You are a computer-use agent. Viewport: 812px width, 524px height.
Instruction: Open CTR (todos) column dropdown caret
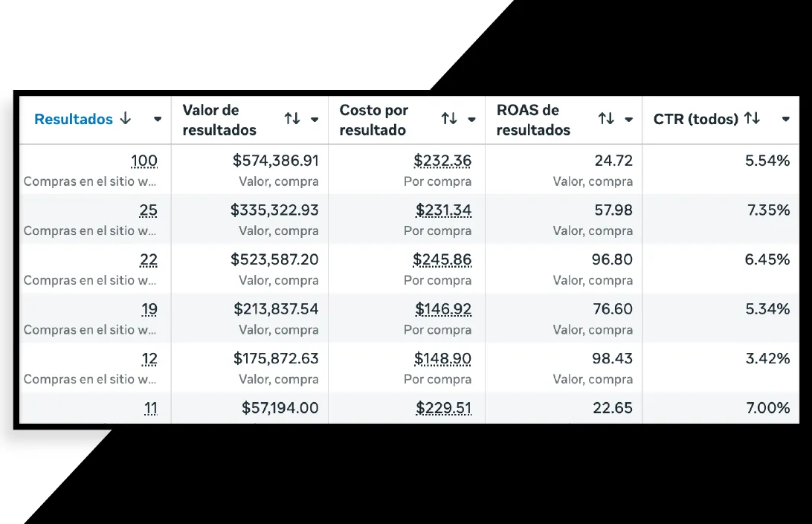[x=785, y=119]
